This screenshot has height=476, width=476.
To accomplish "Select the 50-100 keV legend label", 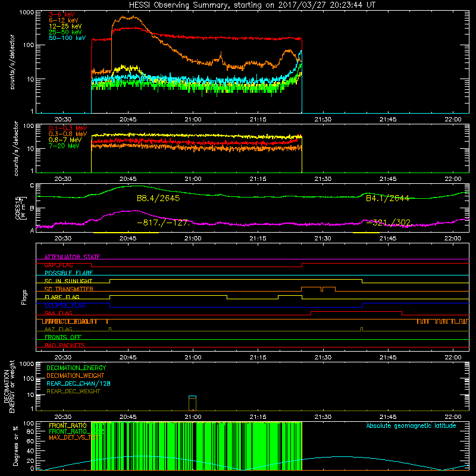I will pos(67,38).
